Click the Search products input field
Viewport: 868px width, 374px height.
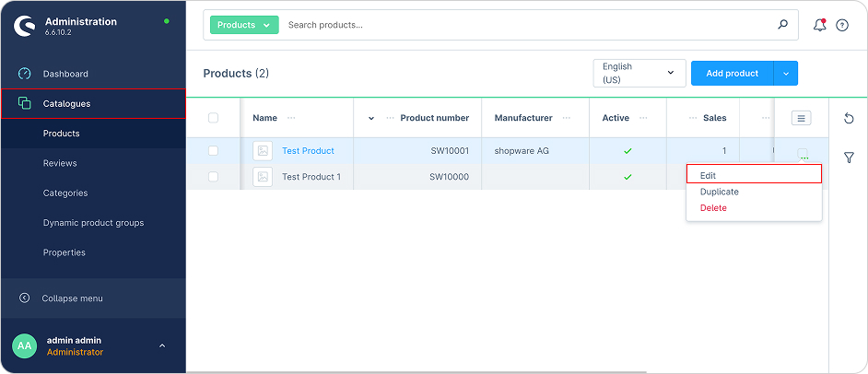pos(525,25)
